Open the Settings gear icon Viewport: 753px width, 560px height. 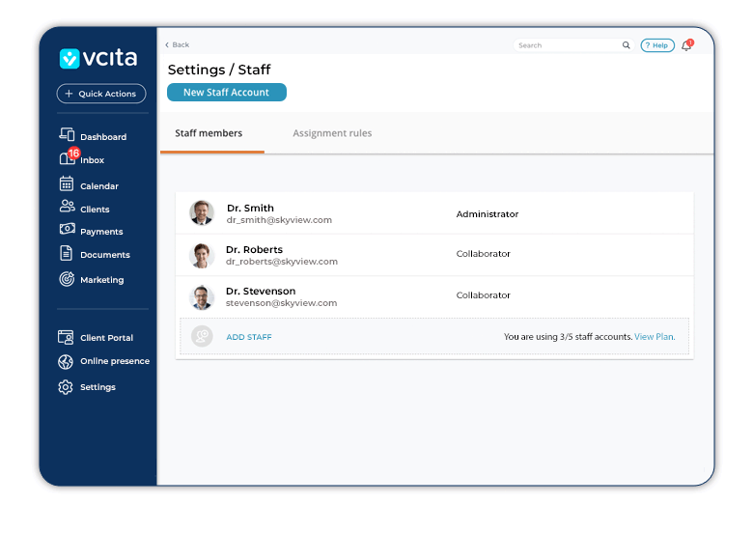(x=66, y=387)
